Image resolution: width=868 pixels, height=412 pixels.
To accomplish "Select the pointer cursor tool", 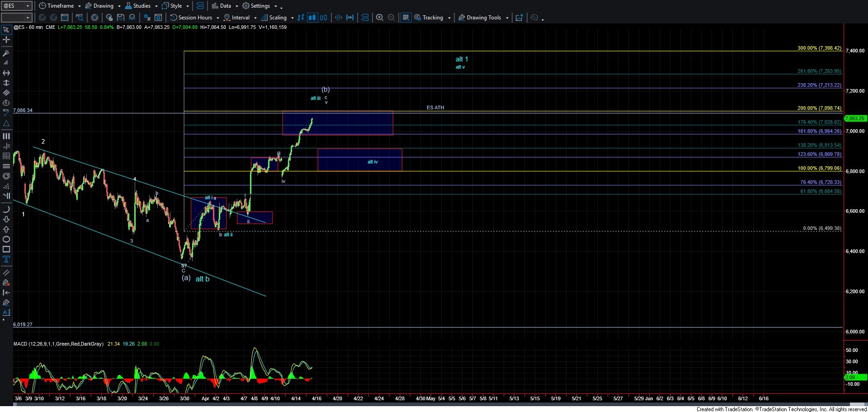I will pyautogui.click(x=6, y=30).
